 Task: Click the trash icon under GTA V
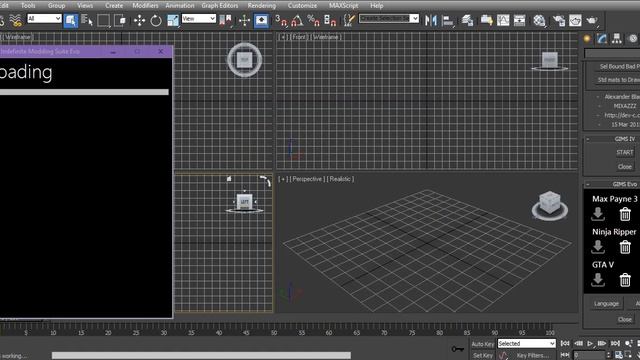coord(625,280)
